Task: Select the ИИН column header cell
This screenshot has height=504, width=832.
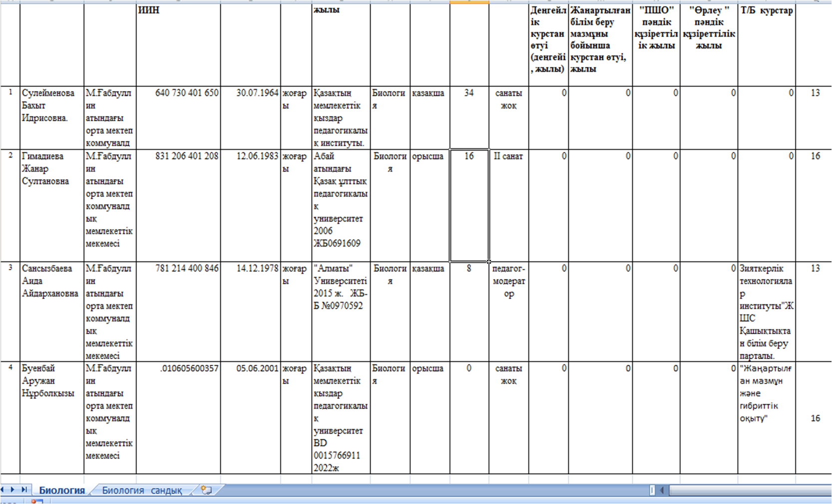Action: 178,45
